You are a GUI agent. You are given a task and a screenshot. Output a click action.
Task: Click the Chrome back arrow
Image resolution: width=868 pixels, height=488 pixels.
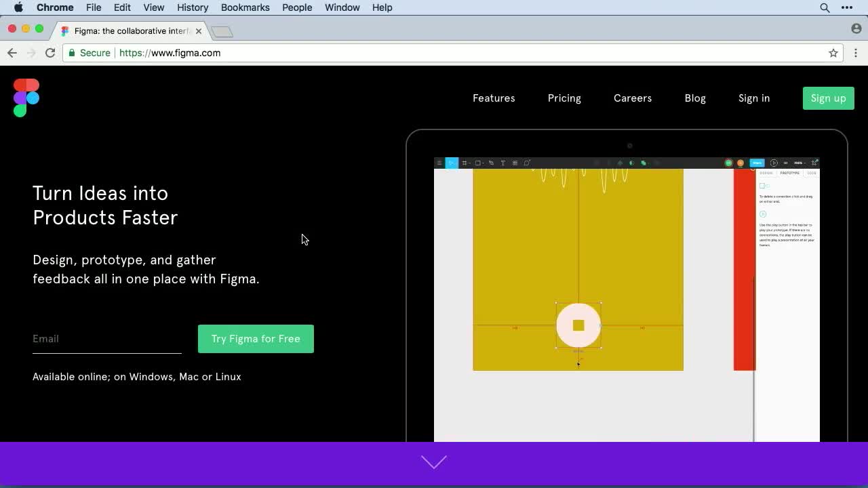click(x=12, y=53)
